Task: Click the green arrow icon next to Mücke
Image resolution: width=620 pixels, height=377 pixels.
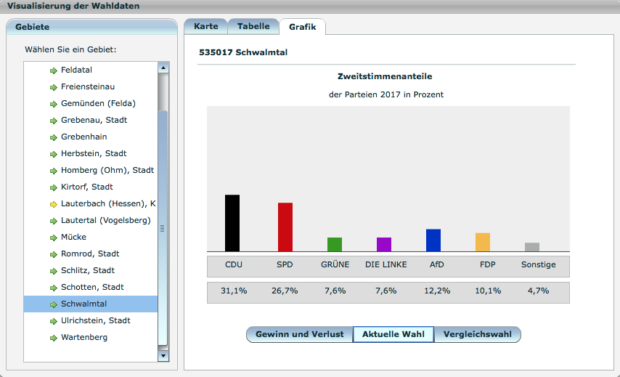Action: (x=53, y=238)
